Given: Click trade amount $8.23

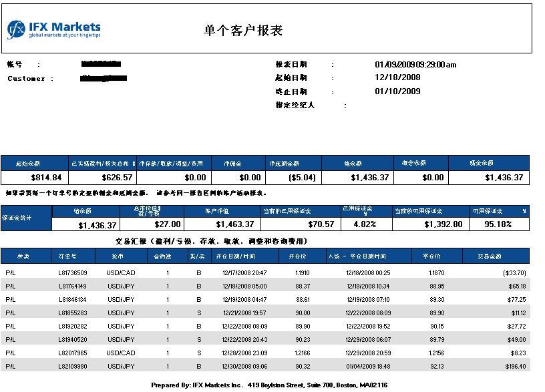Looking at the screenshot, I should point(518,353).
